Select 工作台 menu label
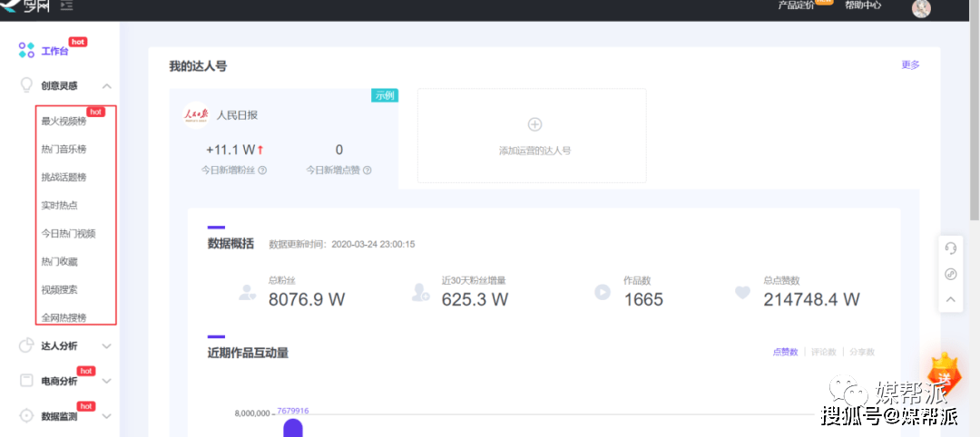Image resolution: width=980 pixels, height=437 pixels. [54, 51]
